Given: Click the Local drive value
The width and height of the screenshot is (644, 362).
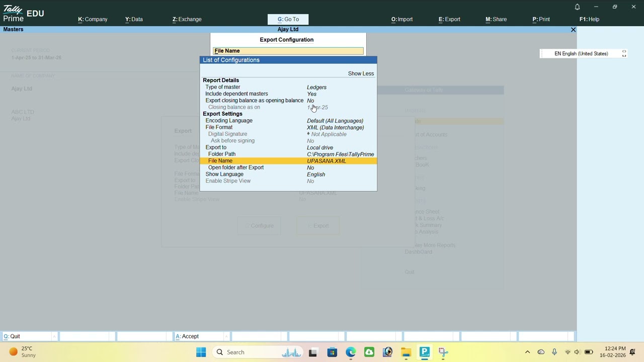Looking at the screenshot, I should [x=320, y=148].
